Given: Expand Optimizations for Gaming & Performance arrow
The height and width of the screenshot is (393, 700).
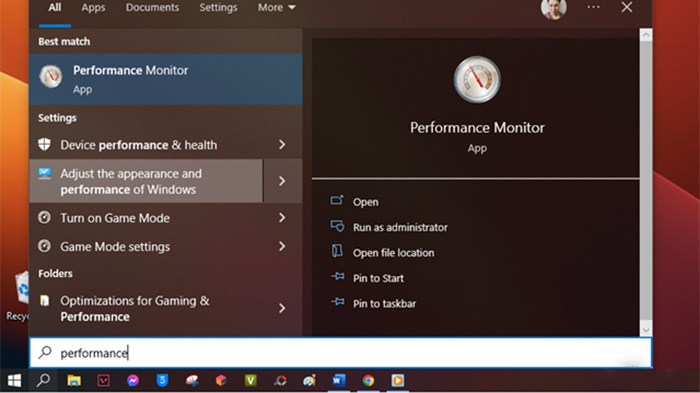Looking at the screenshot, I should (282, 308).
